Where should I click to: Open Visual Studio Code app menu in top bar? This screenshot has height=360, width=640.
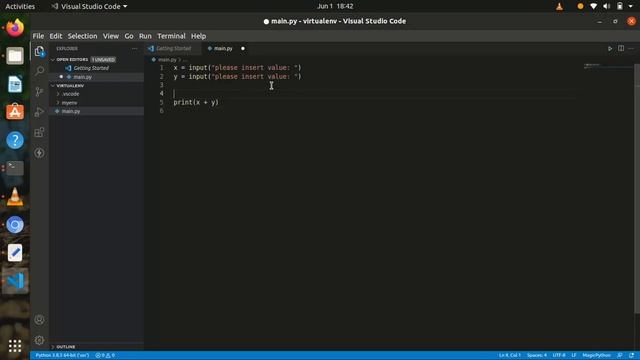point(89,6)
